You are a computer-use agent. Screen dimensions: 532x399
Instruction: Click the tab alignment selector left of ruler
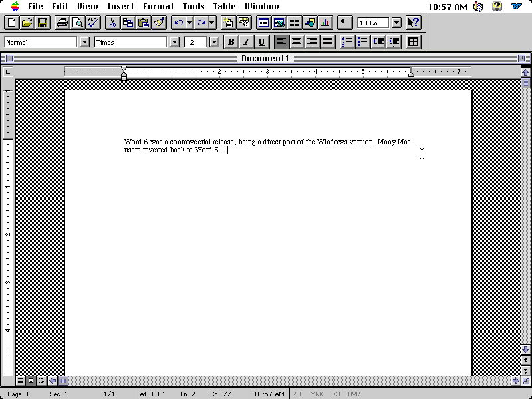tap(8, 72)
